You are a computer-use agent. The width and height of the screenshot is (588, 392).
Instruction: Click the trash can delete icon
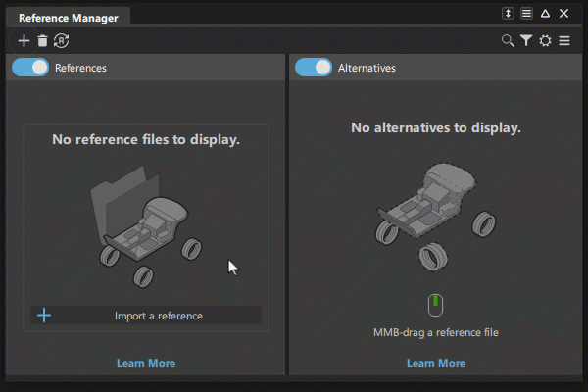42,41
